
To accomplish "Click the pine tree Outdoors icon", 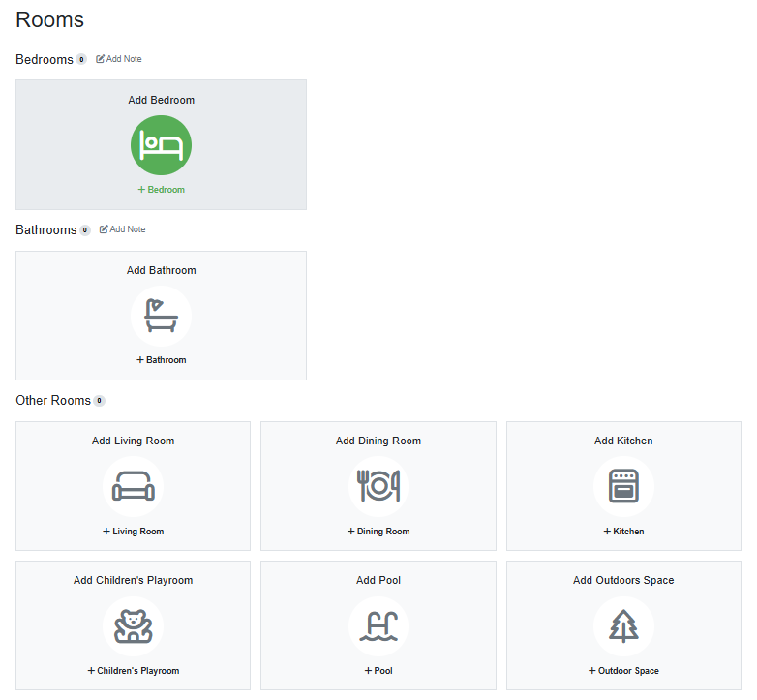I will (623, 625).
